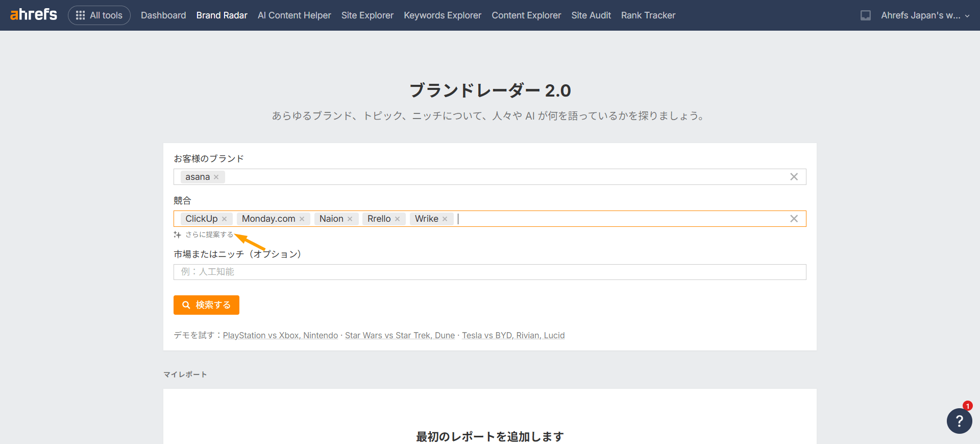Open the Site Audit tool

[591, 15]
